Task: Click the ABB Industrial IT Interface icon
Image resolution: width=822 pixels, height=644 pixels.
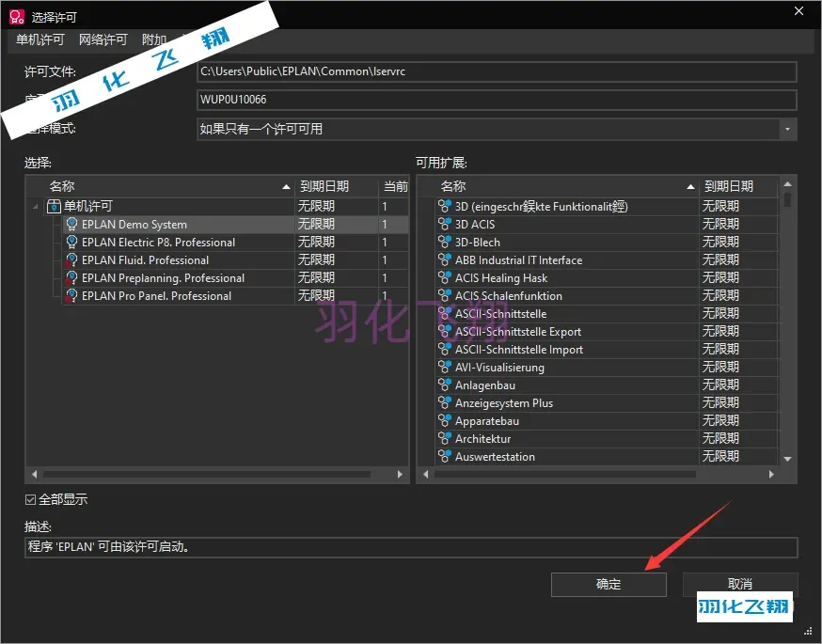Action: (445, 259)
